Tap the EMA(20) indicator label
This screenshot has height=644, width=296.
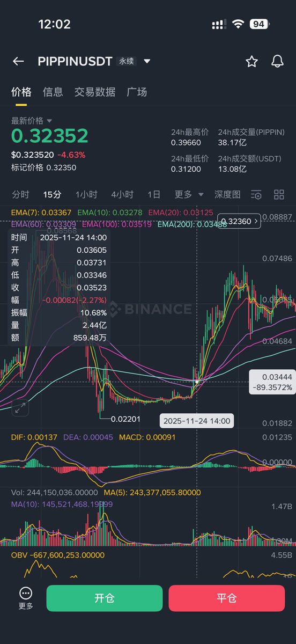click(181, 213)
